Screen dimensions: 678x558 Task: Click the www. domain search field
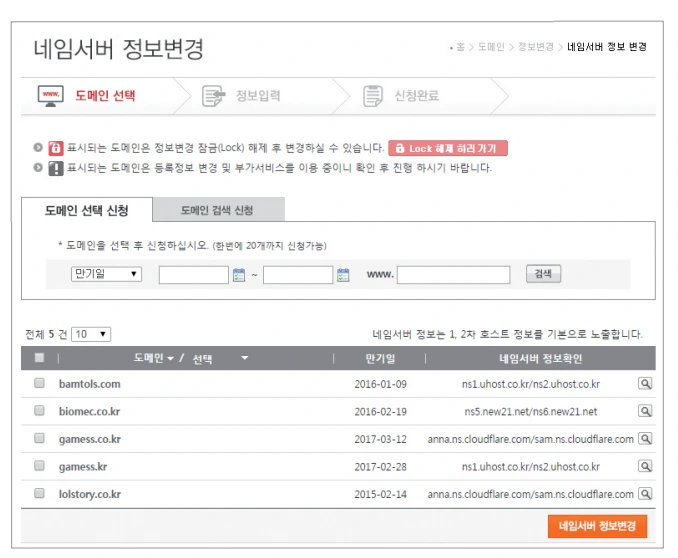(x=454, y=275)
